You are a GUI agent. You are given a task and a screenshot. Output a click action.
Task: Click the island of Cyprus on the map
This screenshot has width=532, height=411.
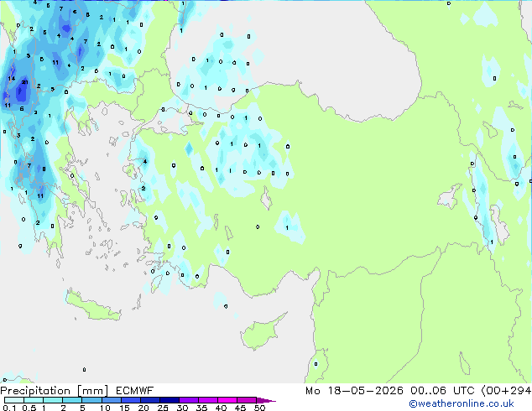261,332
